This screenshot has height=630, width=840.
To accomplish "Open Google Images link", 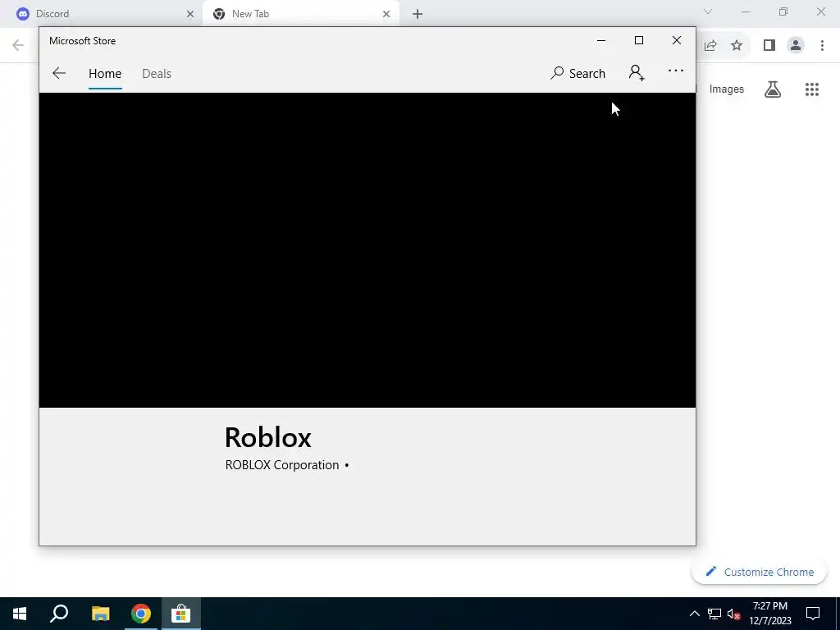I will tap(727, 89).
